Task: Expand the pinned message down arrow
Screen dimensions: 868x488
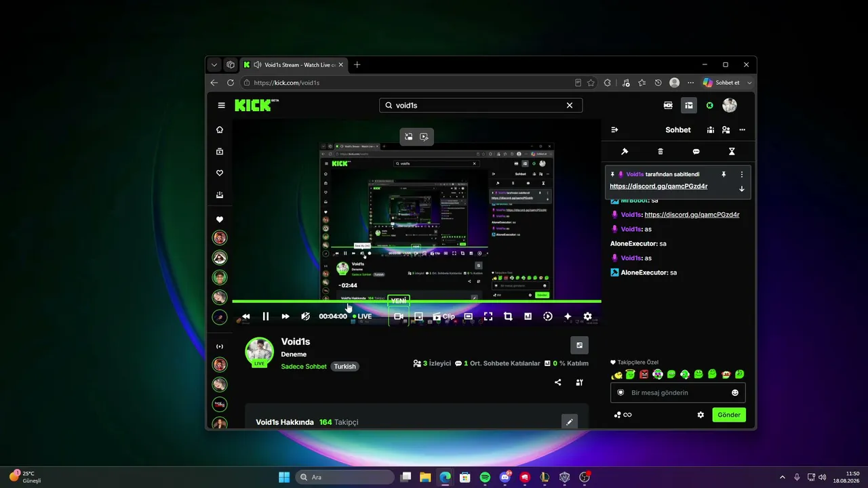Action: [x=742, y=189]
